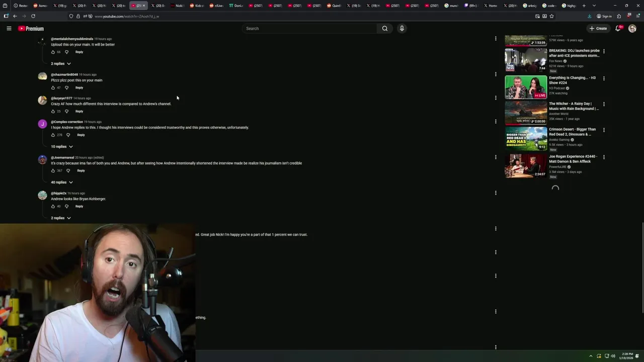Bookmark this page with star icon
The width and height of the screenshot is (644, 362).
click(x=551, y=16)
